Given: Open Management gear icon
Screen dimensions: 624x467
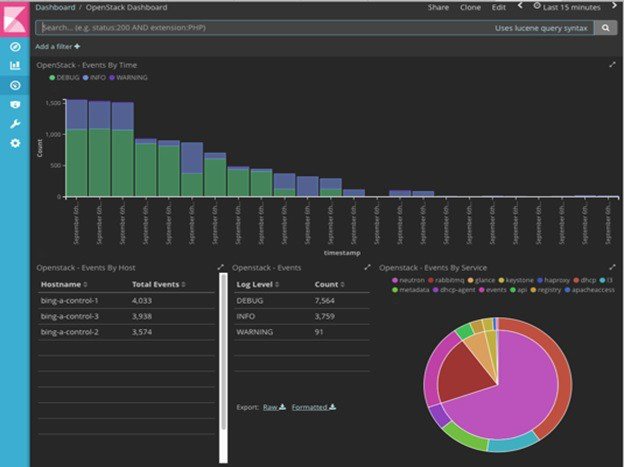Looking at the screenshot, I should coord(15,143).
